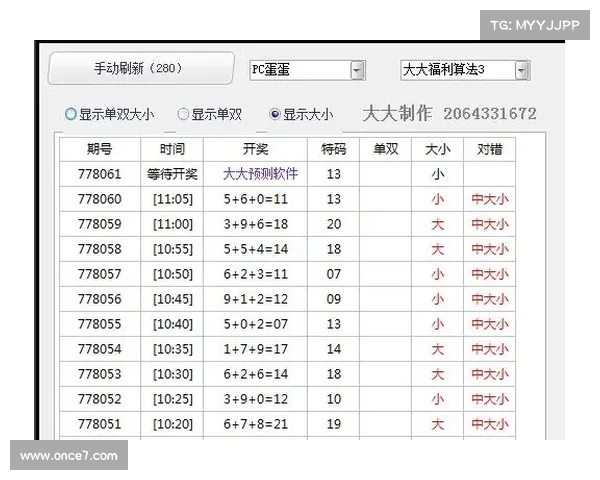Viewport: 600px width, 480px height.
Task: Click 中大小 result in row 778051
Action: pos(490,424)
